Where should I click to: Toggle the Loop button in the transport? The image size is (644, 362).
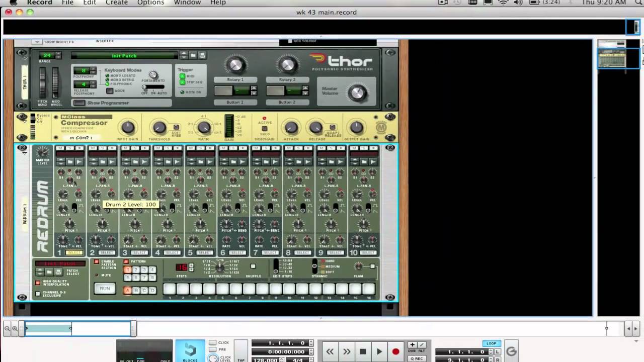(492, 343)
